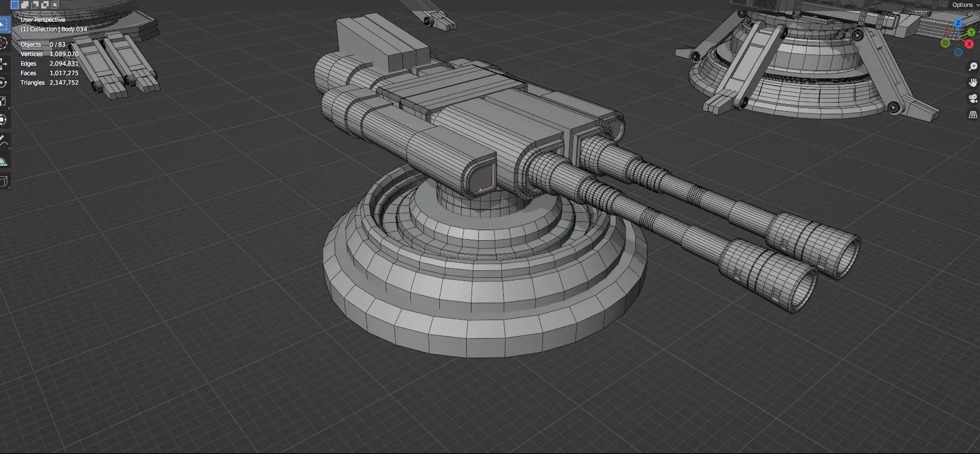
Task: Set selection mode to invert
Action: click(x=45, y=5)
